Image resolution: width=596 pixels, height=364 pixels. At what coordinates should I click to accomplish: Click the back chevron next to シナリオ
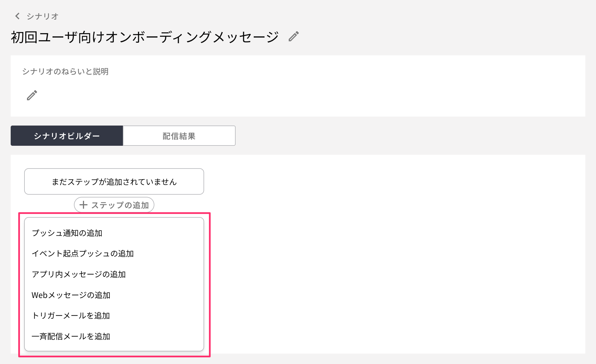coord(17,16)
